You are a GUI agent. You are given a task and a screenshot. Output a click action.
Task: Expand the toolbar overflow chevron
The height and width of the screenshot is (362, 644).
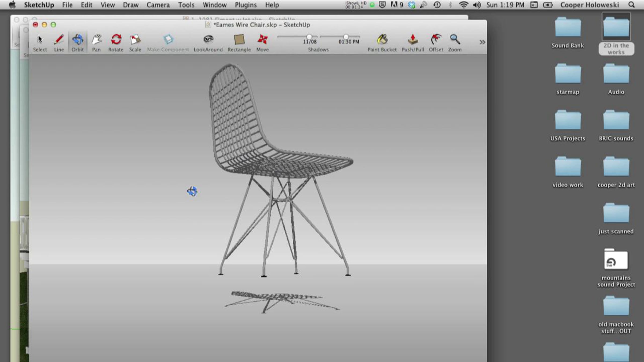(x=482, y=42)
